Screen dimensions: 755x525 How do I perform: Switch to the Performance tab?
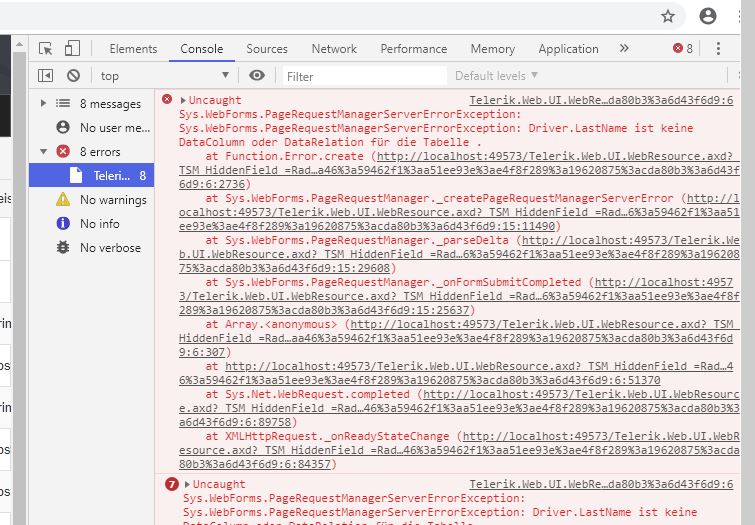pyautogui.click(x=414, y=49)
